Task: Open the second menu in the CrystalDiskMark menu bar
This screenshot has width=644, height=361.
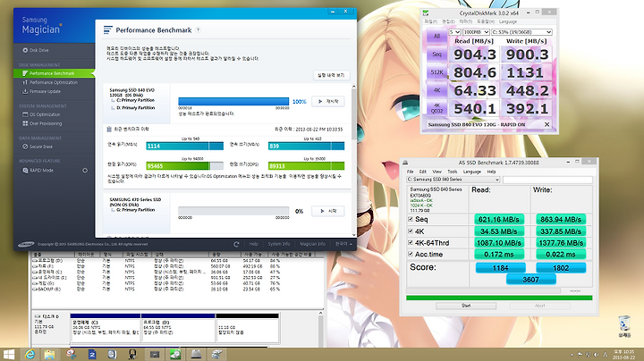Action: pos(448,21)
